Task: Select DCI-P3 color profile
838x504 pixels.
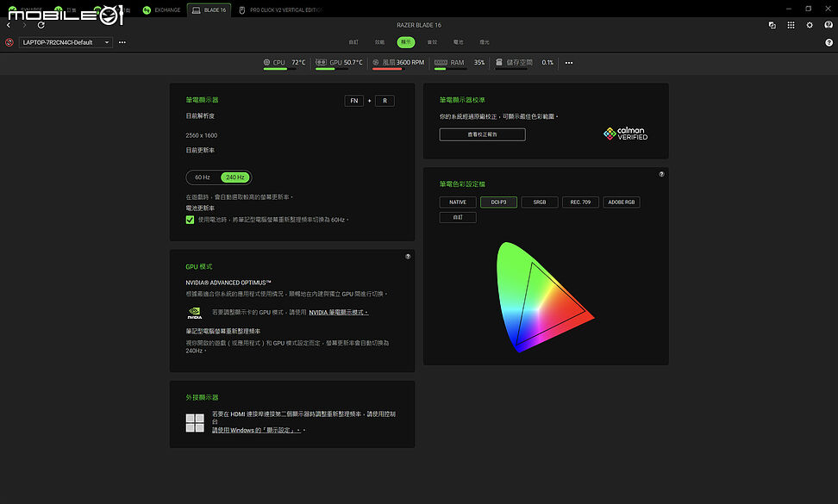Action: click(498, 202)
